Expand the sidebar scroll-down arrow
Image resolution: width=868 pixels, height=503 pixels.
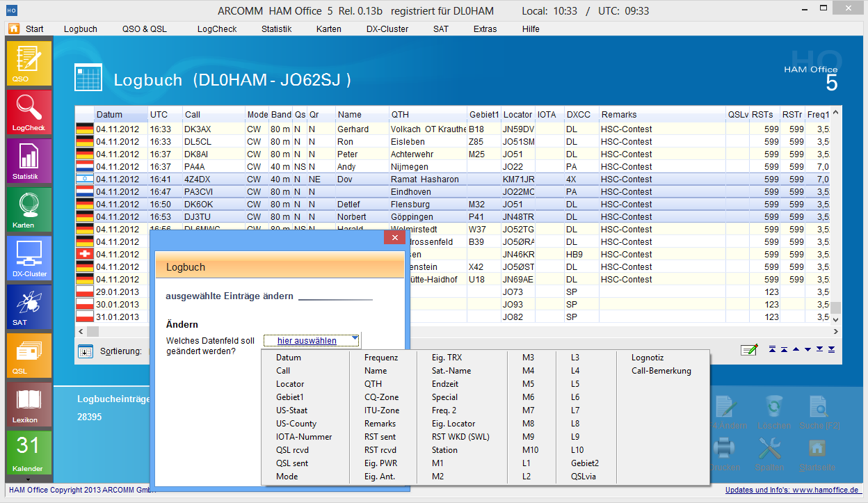[x=29, y=479]
